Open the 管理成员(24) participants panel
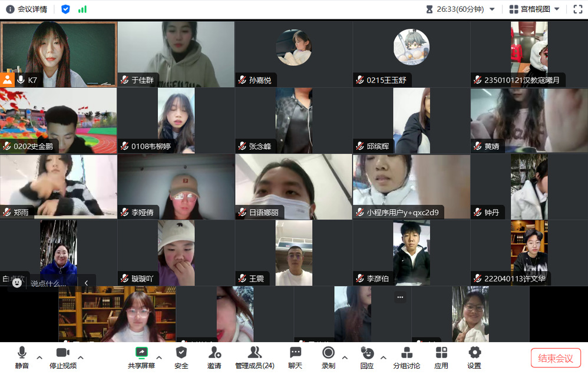This screenshot has height=374, width=588. pos(255,358)
